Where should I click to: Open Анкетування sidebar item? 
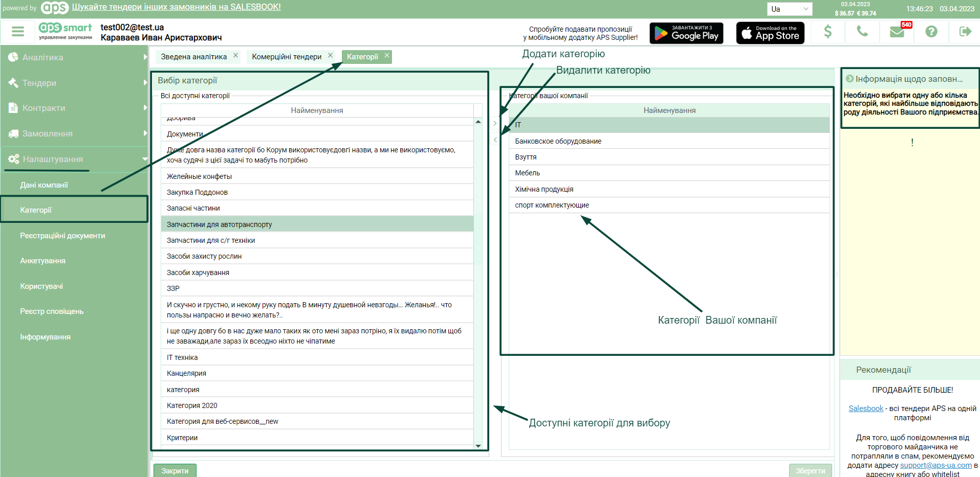pos(42,261)
